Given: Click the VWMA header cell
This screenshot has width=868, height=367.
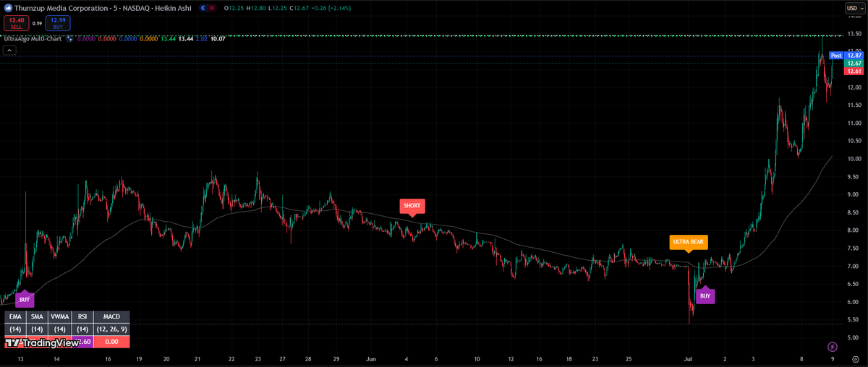Looking at the screenshot, I should (60, 316).
